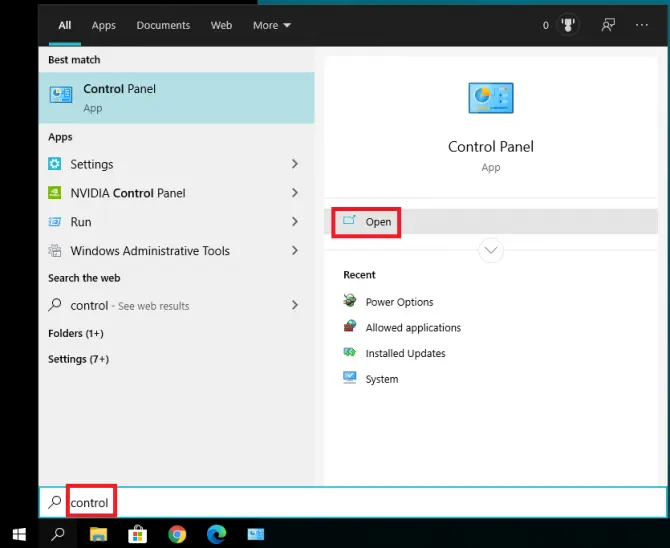Switch to the Documents tab
Viewport: 670px width, 548px height.
click(163, 25)
